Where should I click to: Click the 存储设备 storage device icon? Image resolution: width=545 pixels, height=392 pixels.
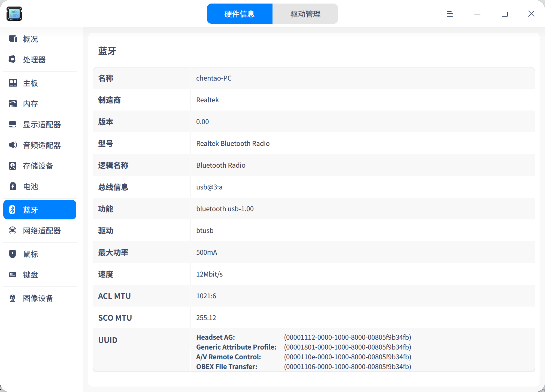pyautogui.click(x=12, y=166)
